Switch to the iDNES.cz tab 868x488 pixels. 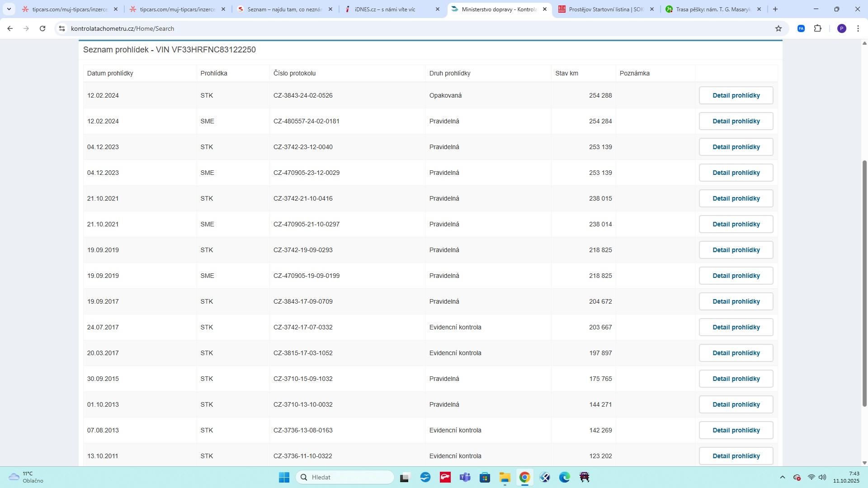[x=385, y=9]
